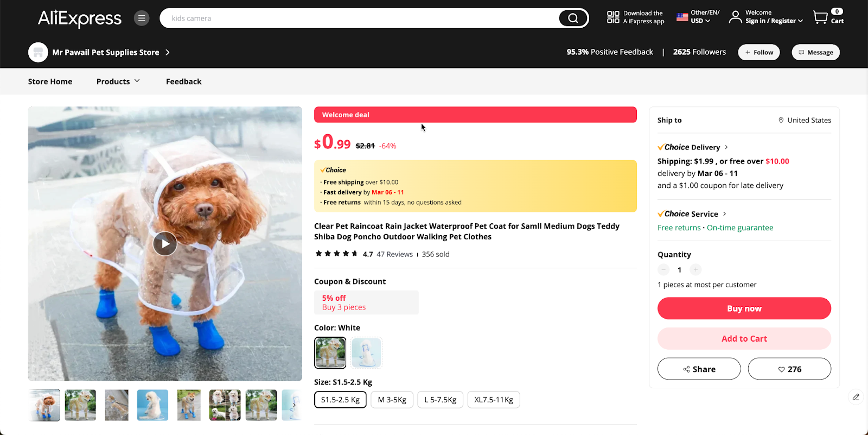Select the XL7.5-11Kg size option
The width and height of the screenshot is (868, 435).
pyautogui.click(x=493, y=399)
